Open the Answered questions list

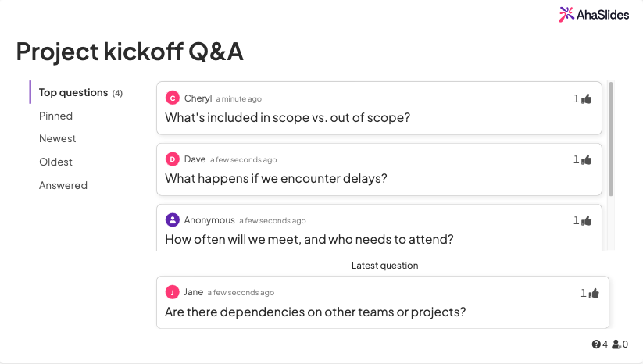[63, 185]
